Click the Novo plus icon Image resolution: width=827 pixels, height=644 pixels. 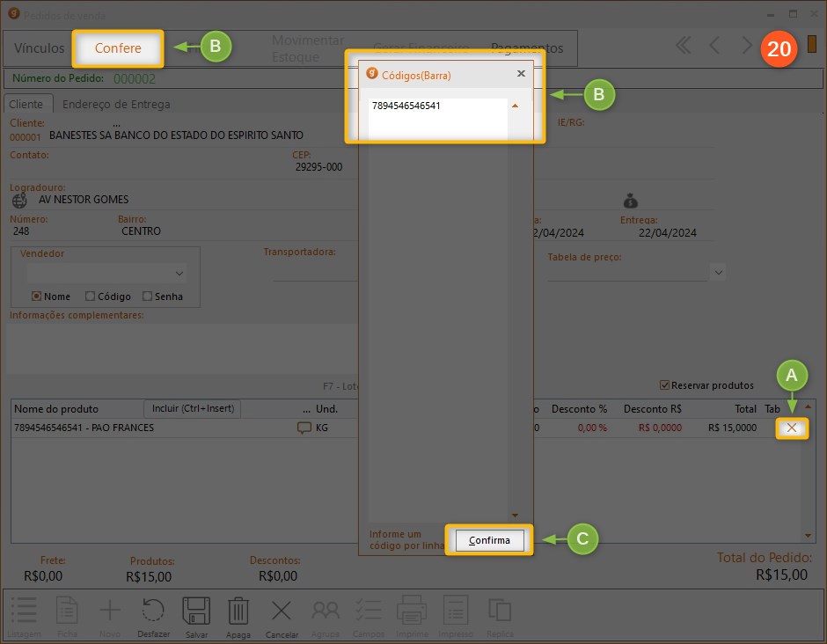pyautogui.click(x=110, y=611)
